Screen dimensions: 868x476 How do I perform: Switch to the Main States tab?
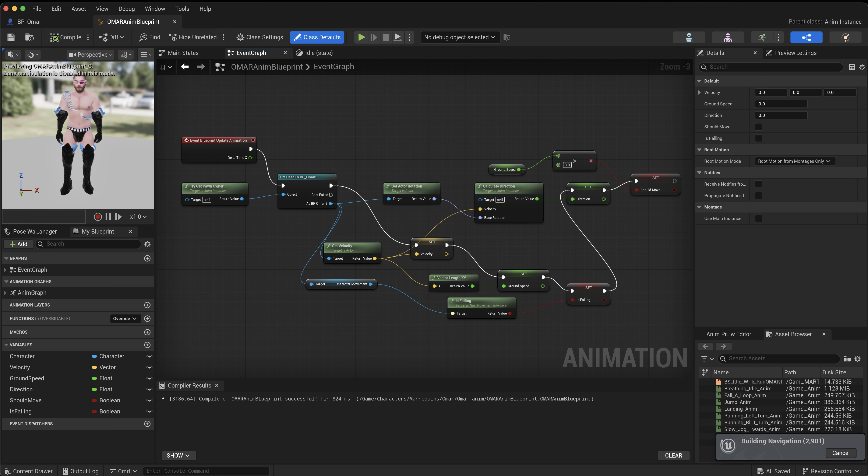click(183, 53)
